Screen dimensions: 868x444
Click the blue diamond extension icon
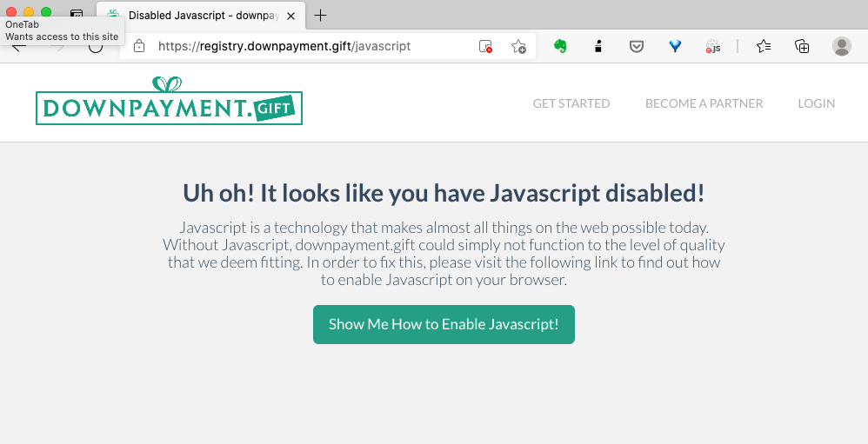[x=675, y=46]
